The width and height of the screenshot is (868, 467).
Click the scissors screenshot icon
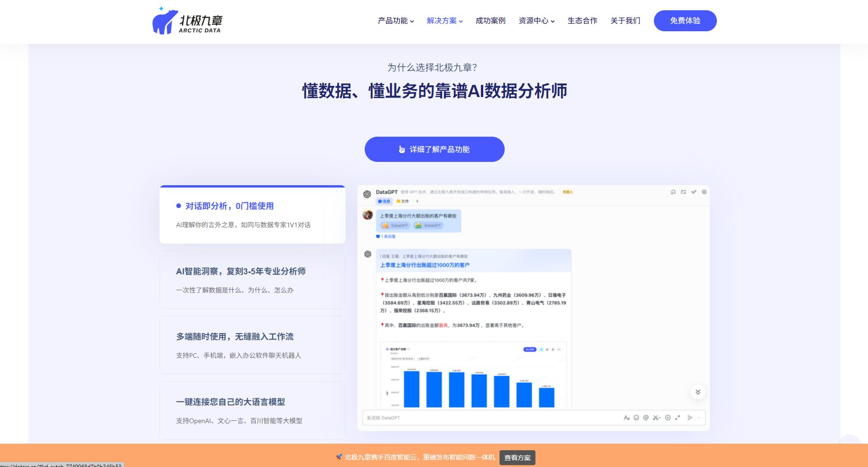(656, 418)
